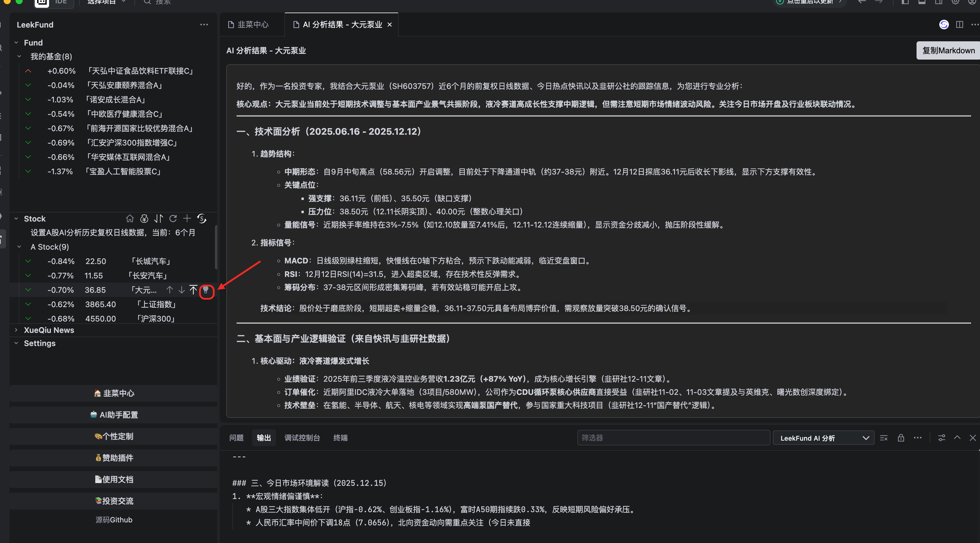Split the editor to the right

coord(959,24)
